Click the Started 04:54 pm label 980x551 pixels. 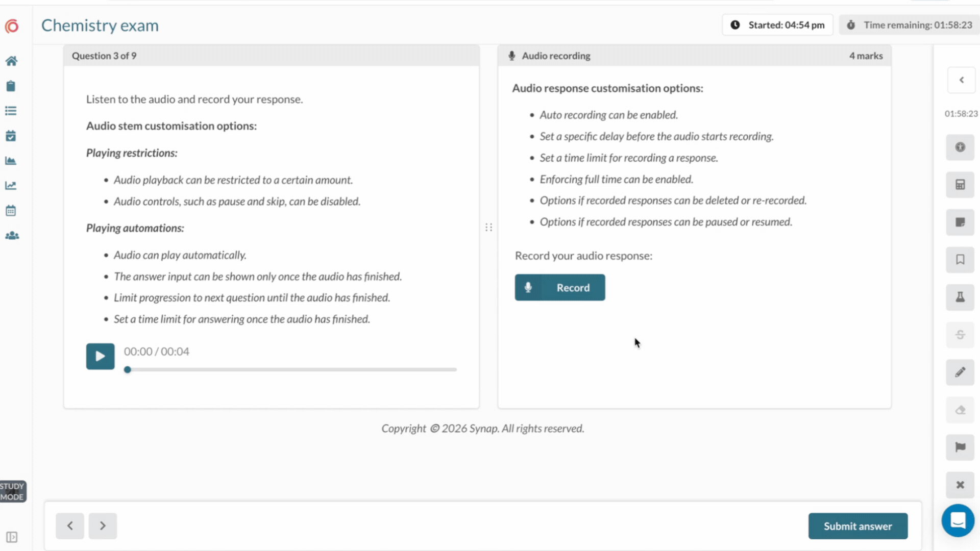787,25
